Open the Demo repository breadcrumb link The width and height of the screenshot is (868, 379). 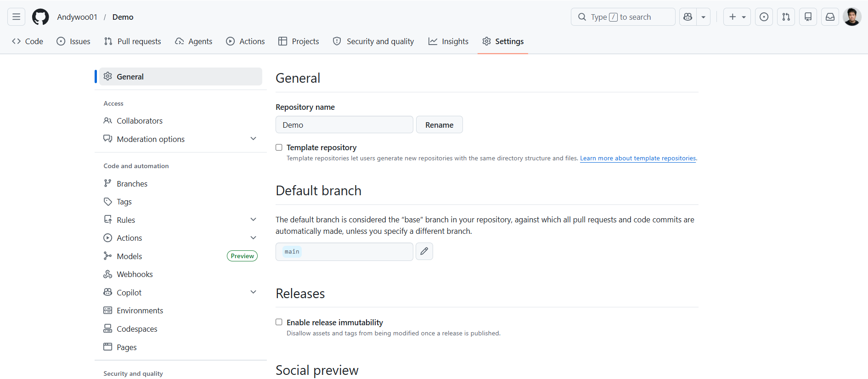[x=123, y=17]
